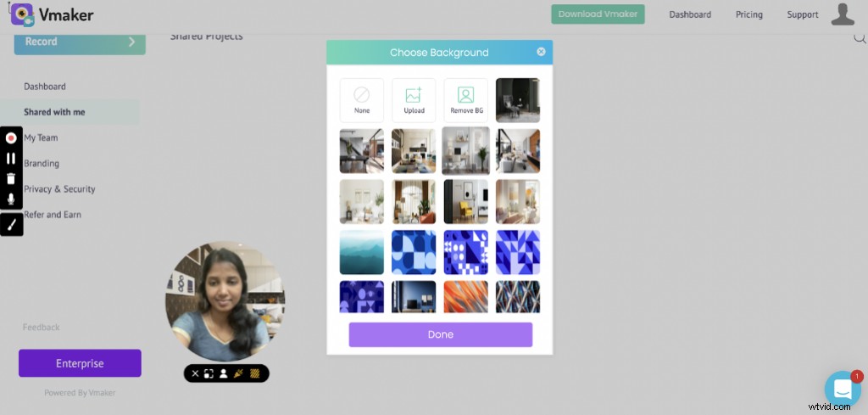The width and height of the screenshot is (868, 415).
Task: Pick the mountain teal gradient background
Action: [361, 252]
